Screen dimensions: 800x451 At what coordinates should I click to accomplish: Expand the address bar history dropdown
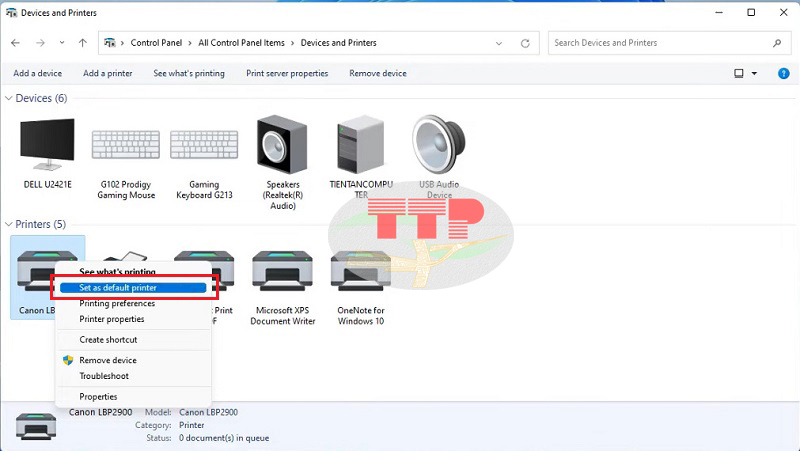pyautogui.click(x=499, y=43)
